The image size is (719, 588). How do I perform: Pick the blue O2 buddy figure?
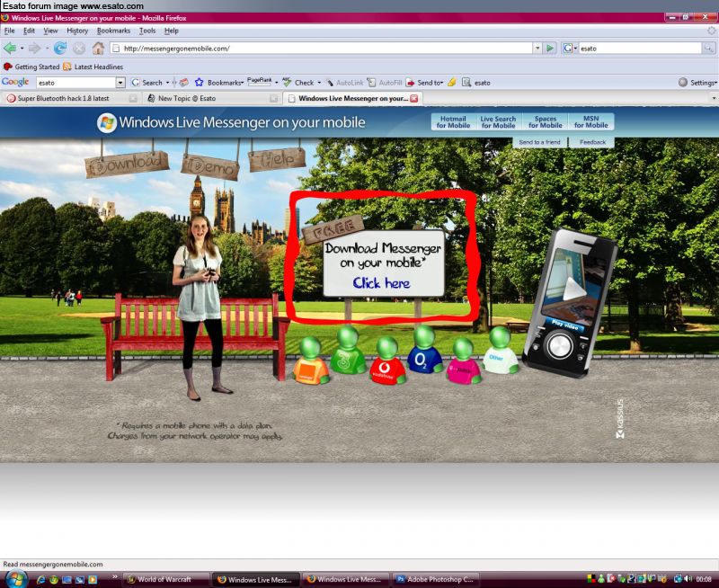424,350
